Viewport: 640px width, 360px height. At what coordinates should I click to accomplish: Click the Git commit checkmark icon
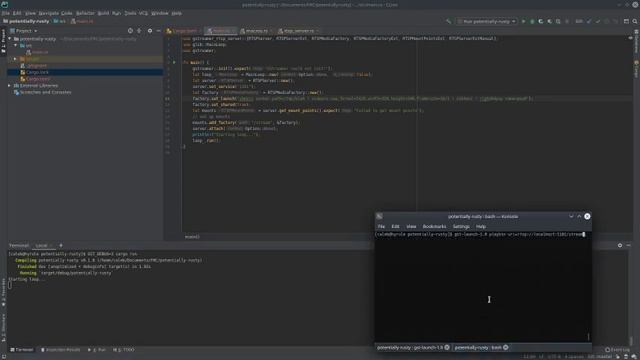tap(598, 21)
